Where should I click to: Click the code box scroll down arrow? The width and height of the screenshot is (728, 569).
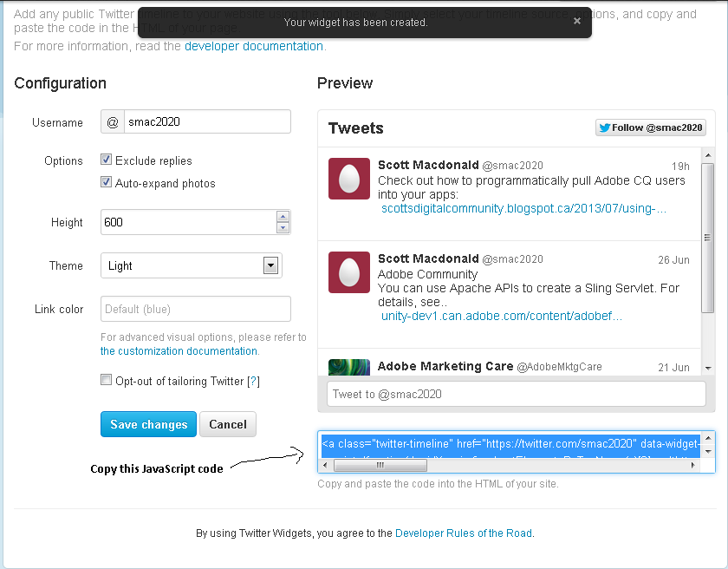coord(708,452)
